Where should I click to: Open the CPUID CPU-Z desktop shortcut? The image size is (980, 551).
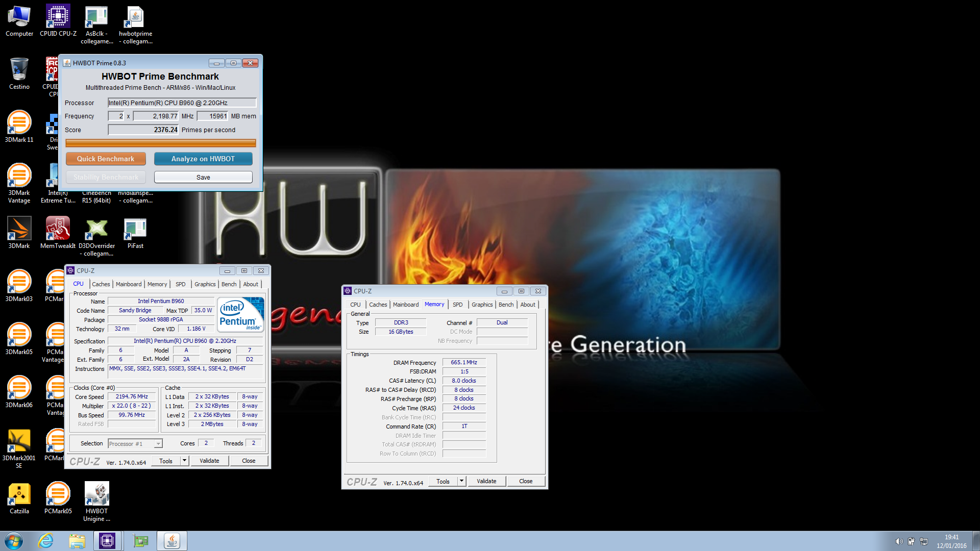coord(58,21)
